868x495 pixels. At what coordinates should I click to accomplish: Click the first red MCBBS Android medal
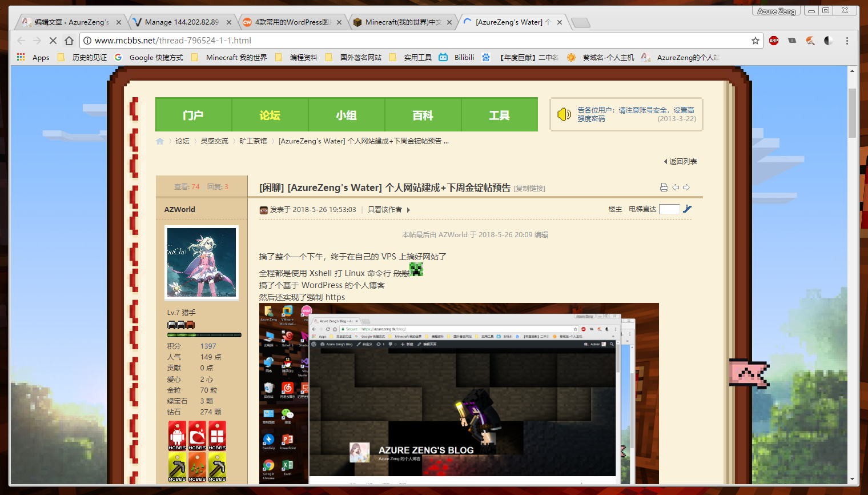tap(177, 436)
